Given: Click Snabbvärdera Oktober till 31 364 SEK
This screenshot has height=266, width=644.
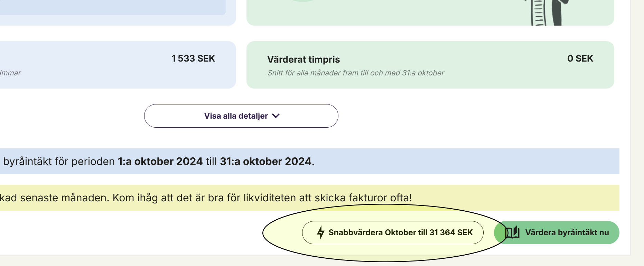Looking at the screenshot, I should pos(393,232).
